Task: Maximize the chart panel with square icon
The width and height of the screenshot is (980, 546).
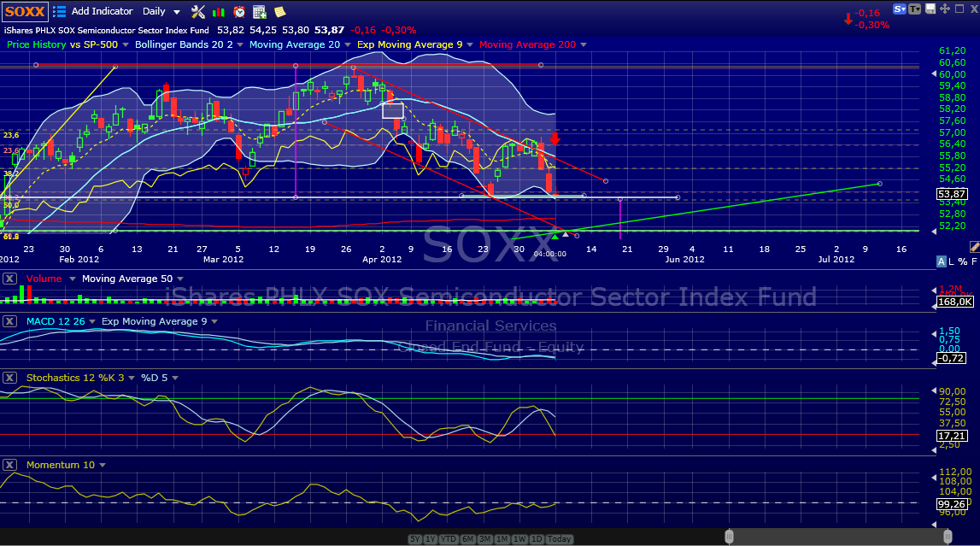Action: [x=959, y=9]
